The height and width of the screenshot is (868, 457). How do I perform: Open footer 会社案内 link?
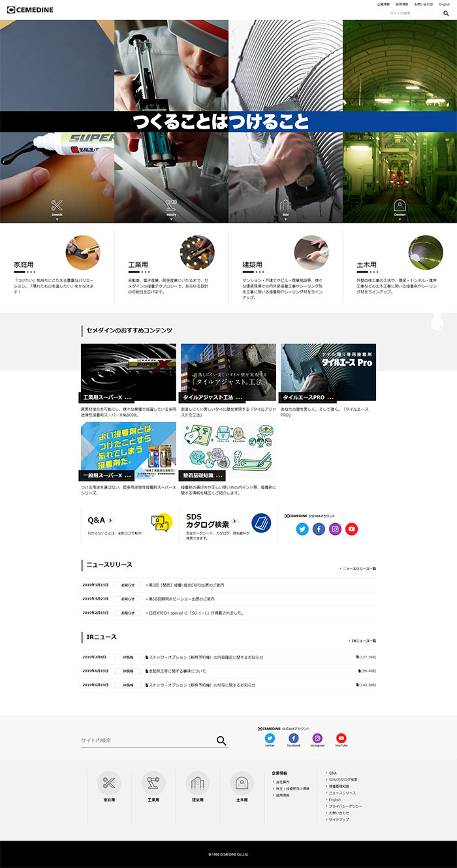pos(282,782)
